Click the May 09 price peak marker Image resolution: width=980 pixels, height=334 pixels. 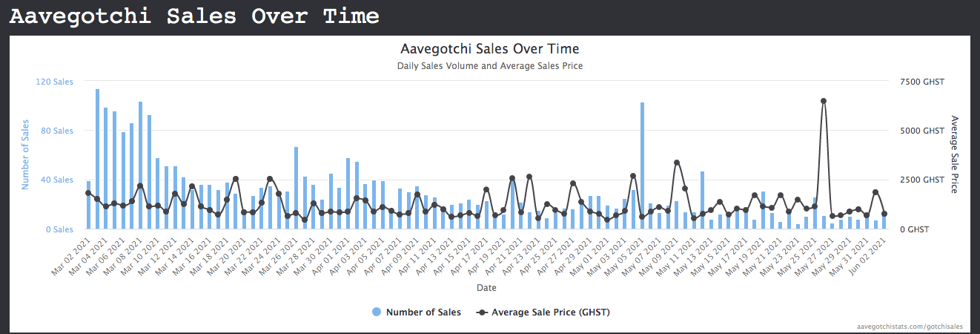click(677, 163)
